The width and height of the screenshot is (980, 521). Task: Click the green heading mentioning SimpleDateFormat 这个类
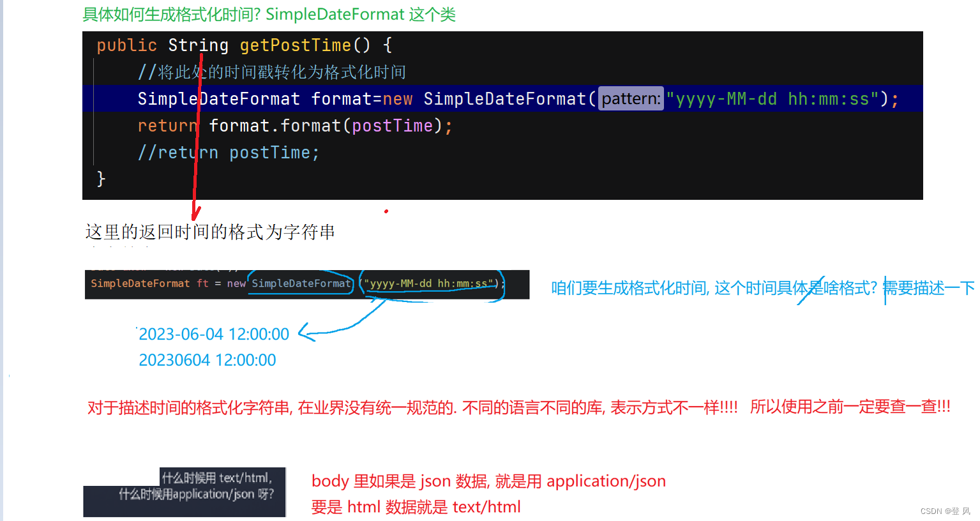tap(269, 15)
